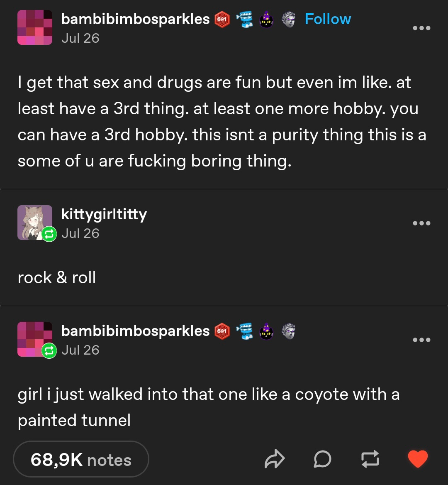
Task: Open options menu for kittygirltitty's reblog
Action: [422, 223]
